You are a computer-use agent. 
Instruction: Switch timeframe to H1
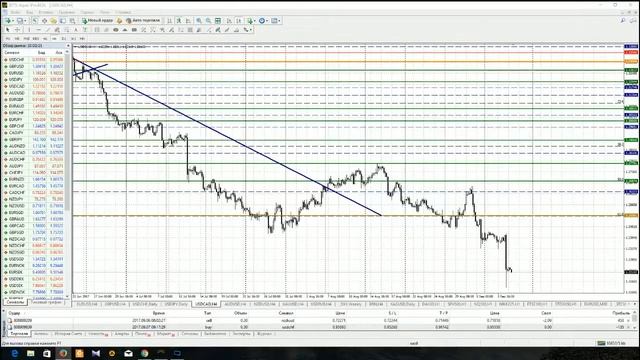coord(45,38)
